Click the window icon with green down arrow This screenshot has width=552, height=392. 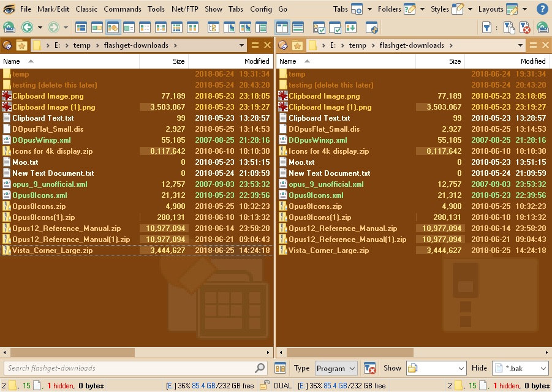pos(350,28)
